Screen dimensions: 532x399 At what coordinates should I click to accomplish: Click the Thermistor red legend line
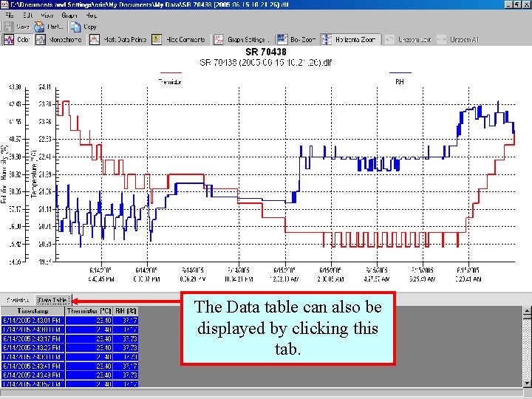click(171, 72)
